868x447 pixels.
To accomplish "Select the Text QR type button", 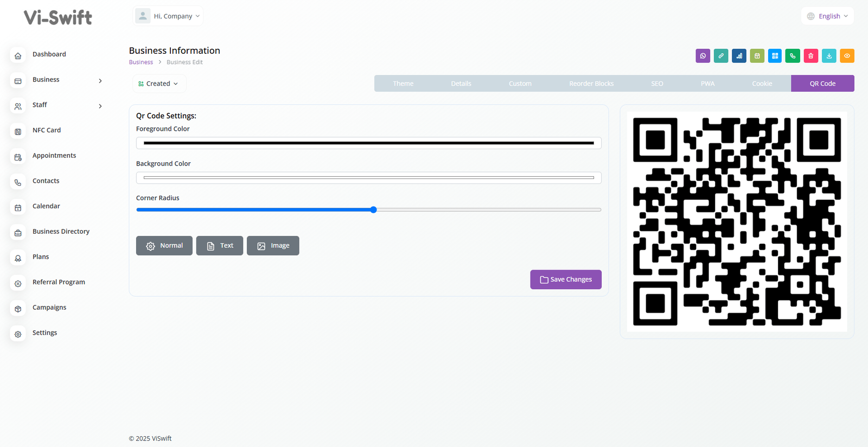I will (220, 246).
